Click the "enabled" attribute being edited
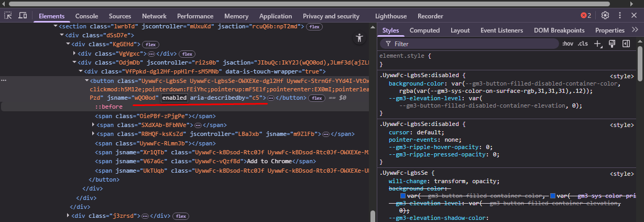 (174, 98)
